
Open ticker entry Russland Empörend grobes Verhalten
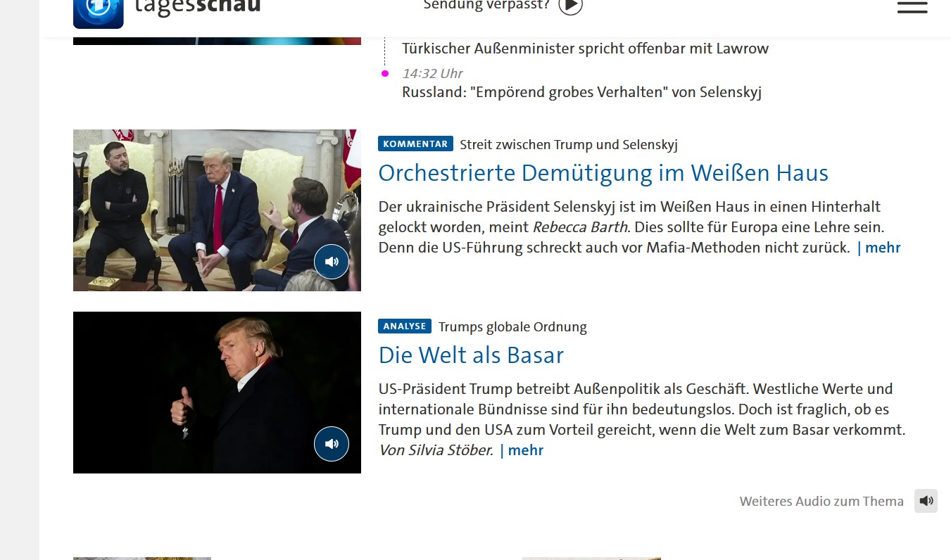tap(581, 92)
